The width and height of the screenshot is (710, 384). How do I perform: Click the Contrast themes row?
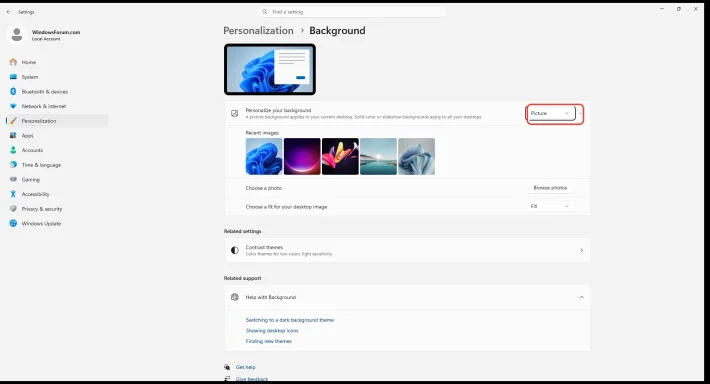tap(407, 250)
